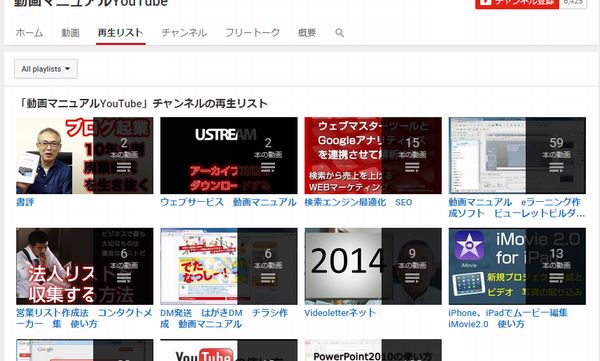Image resolution: width=600 pixels, height=361 pixels.
Task: Click the Google browser screenshot thumbnail in the bottom row
Action: tap(85, 350)
